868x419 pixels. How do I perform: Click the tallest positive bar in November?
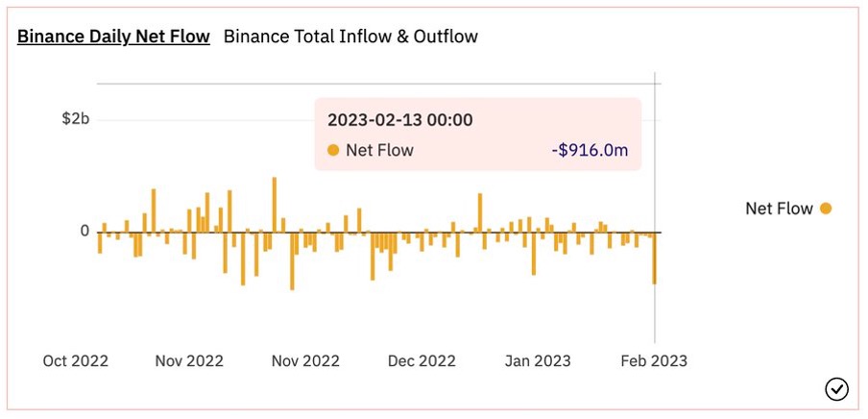(x=274, y=205)
